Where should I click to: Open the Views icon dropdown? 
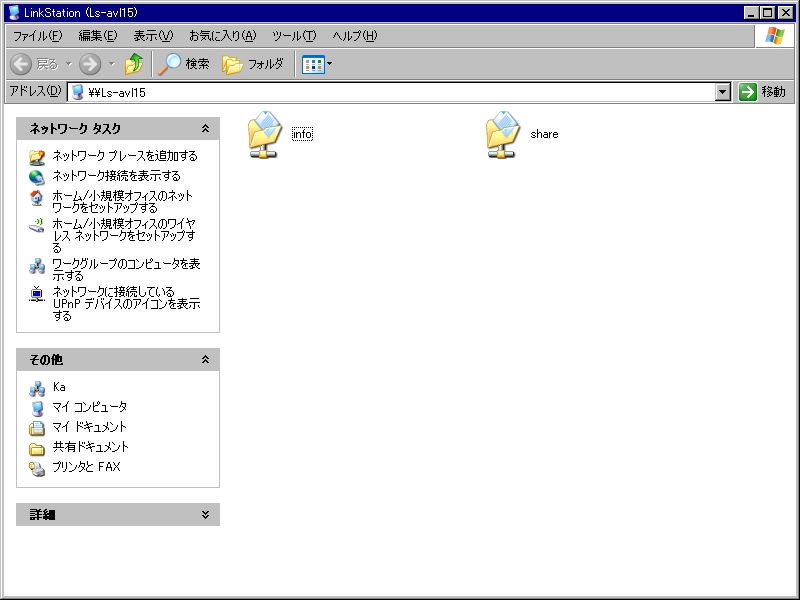(x=317, y=64)
